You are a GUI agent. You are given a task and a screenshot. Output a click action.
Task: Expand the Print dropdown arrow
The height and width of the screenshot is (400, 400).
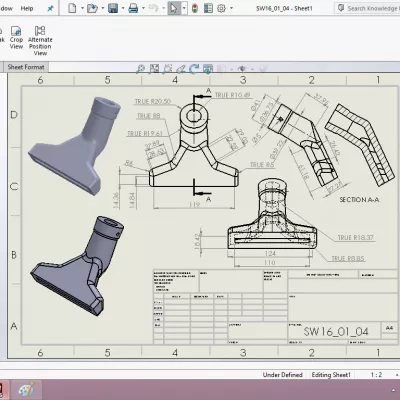(144, 8)
